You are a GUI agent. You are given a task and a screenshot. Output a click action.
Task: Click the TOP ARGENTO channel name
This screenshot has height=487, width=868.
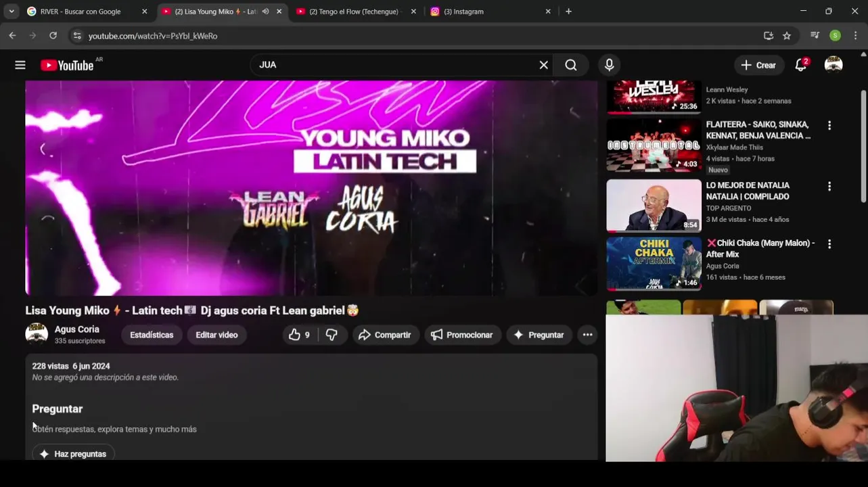(729, 208)
